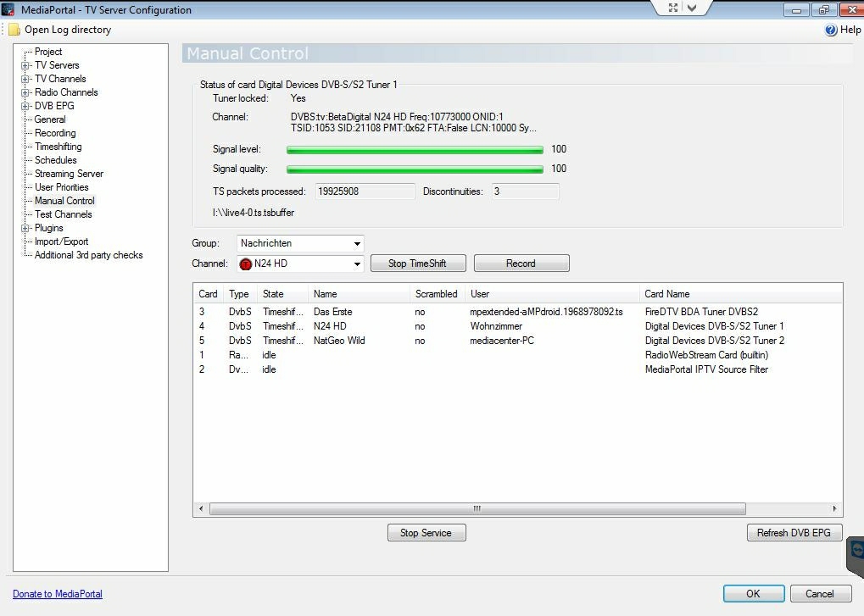This screenshot has height=616, width=864.
Task: Click the Help icon in toolbar
Action: tap(831, 30)
